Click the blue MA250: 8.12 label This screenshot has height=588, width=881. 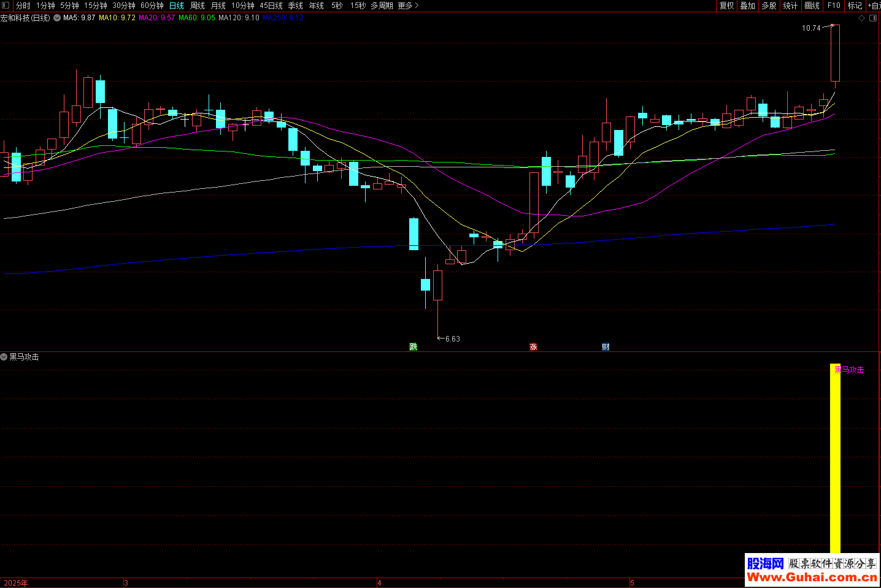(283, 18)
